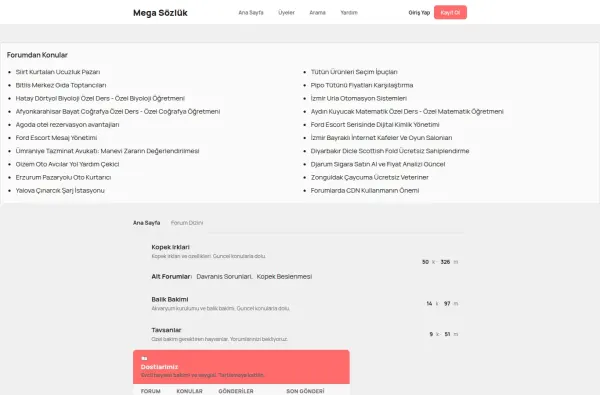This screenshot has height=395, width=600.
Task: Open Djarum Sigara Satın Al topic
Action: tap(378, 164)
